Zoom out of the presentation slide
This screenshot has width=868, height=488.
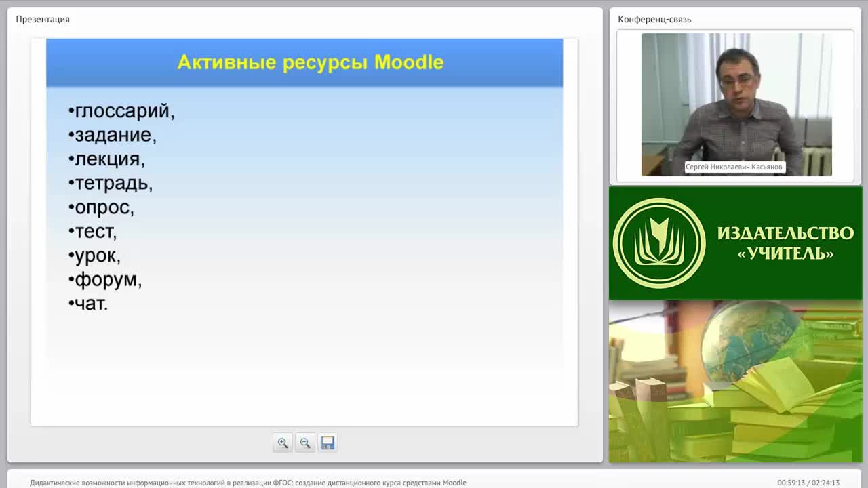pyautogui.click(x=305, y=443)
